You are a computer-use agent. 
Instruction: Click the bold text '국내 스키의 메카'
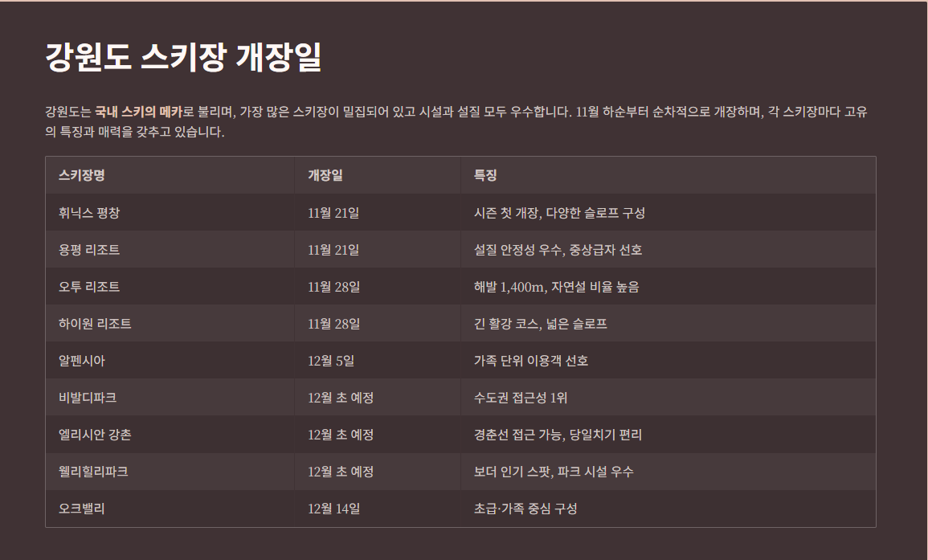click(x=138, y=112)
